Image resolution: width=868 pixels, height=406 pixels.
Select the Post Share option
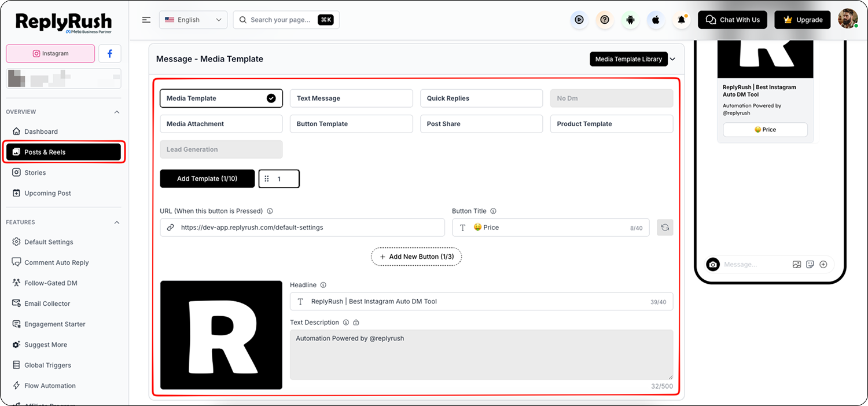pyautogui.click(x=481, y=124)
